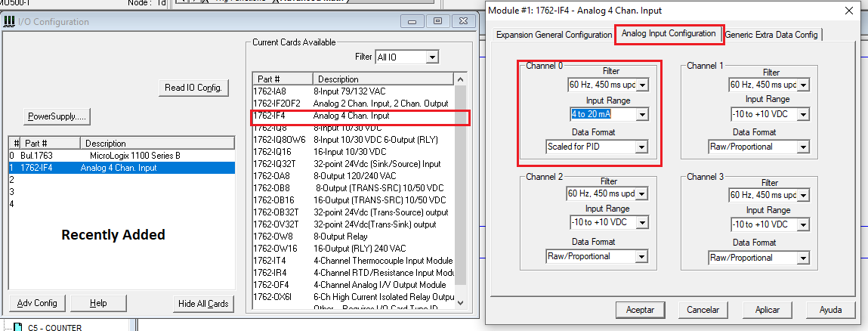
Task: Select empty slot 2 row
Action: point(122,180)
